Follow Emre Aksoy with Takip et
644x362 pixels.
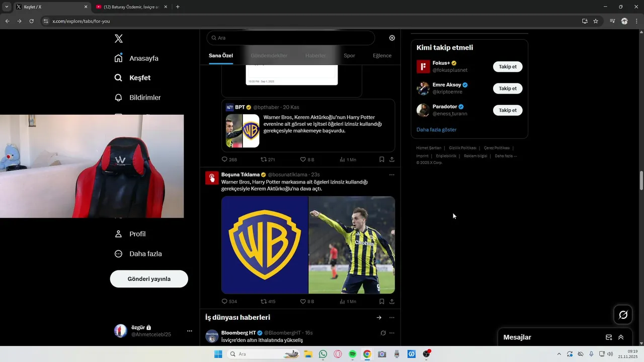(508, 88)
